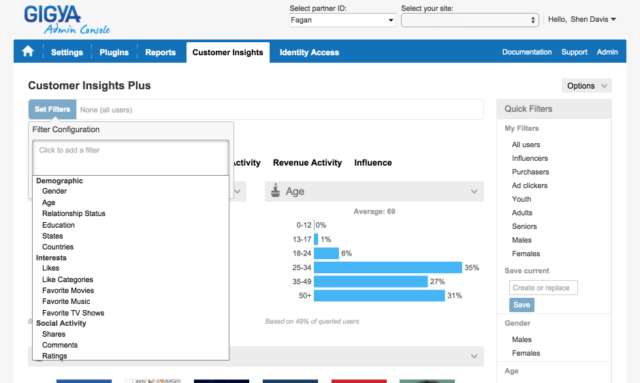Click the 50+ age bar

tap(379, 295)
